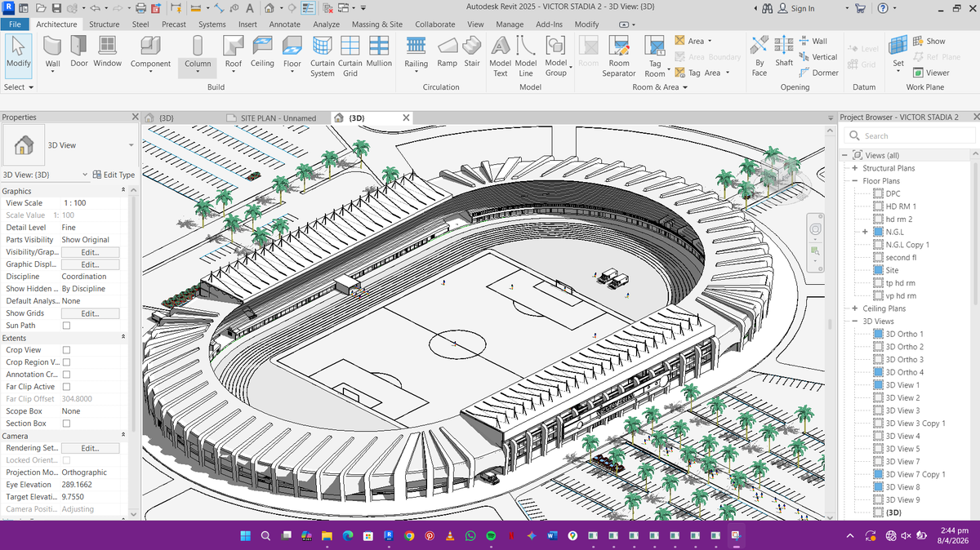Select the Railing tool
The image size is (980, 550).
(416, 54)
